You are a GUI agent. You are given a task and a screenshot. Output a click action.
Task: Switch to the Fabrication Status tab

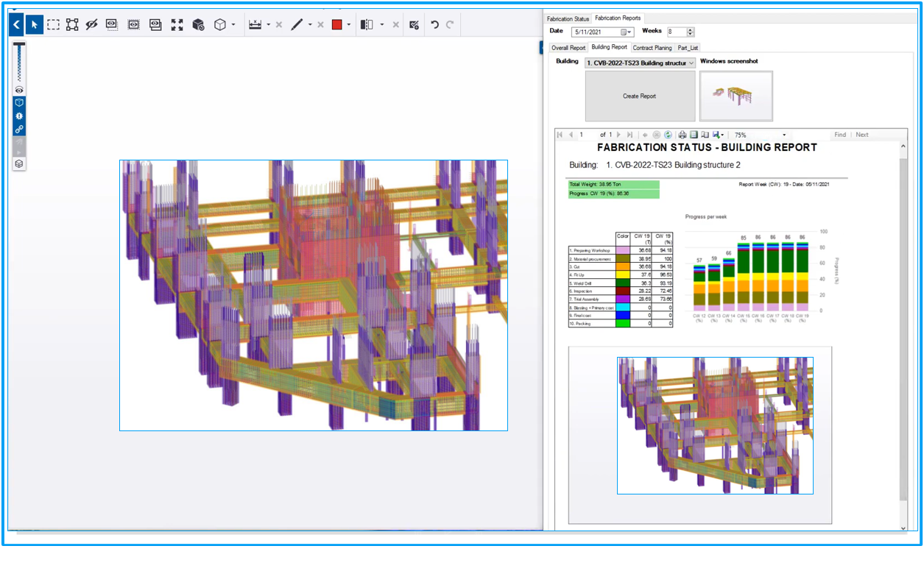568,18
